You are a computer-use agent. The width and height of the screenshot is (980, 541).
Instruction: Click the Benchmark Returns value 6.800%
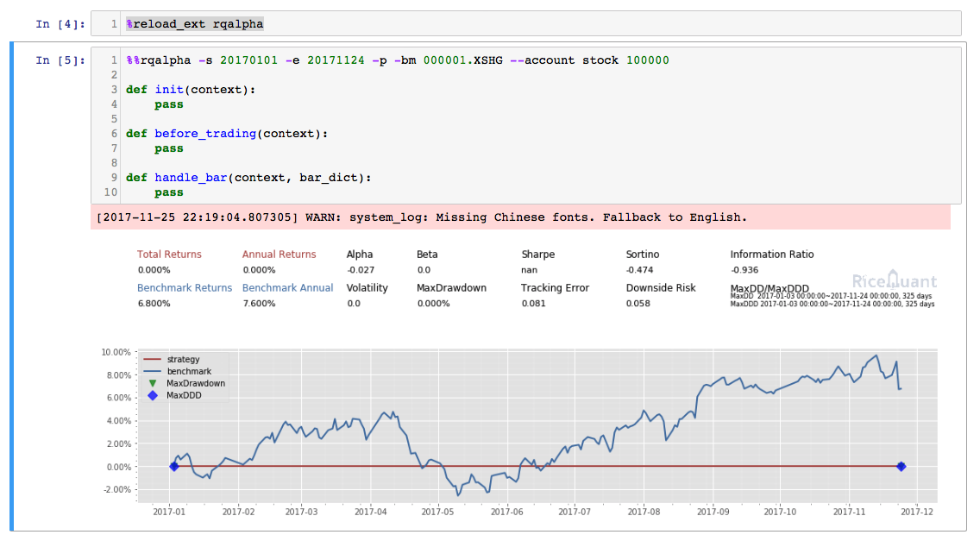click(154, 304)
